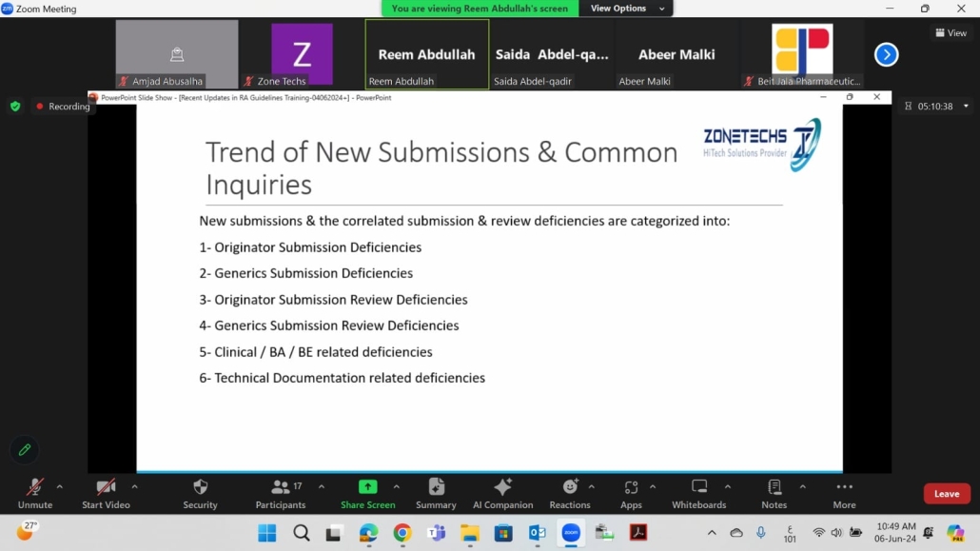Open the meeting Summary icon
The image size is (980, 551).
[x=436, y=488]
